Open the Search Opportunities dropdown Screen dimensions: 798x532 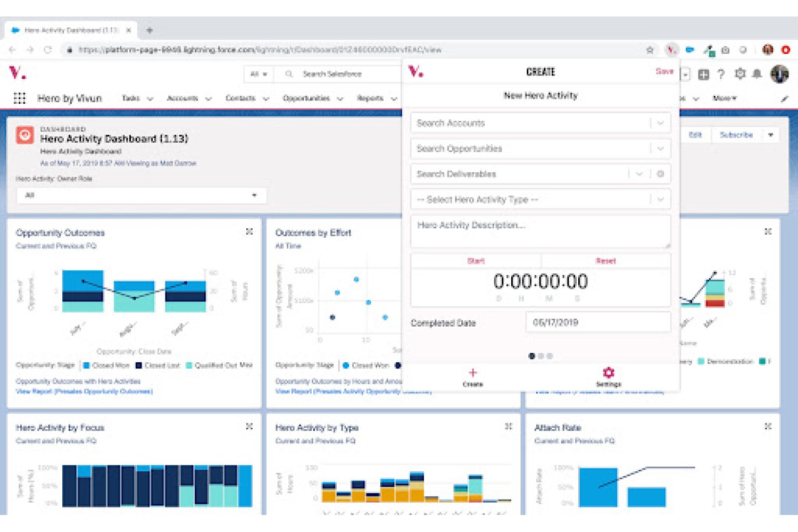coord(660,148)
